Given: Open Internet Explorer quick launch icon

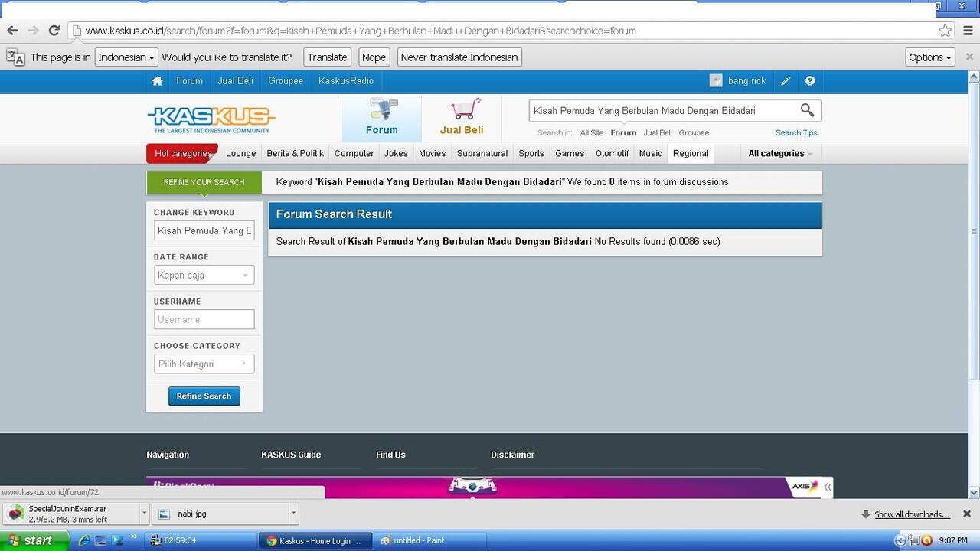Looking at the screenshot, I should [x=84, y=540].
